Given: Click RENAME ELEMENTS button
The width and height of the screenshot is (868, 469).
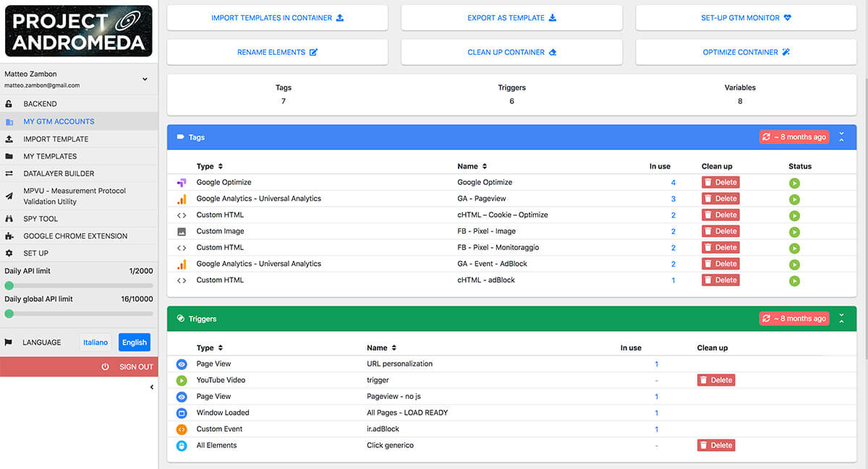Looking at the screenshot, I should click(277, 52).
